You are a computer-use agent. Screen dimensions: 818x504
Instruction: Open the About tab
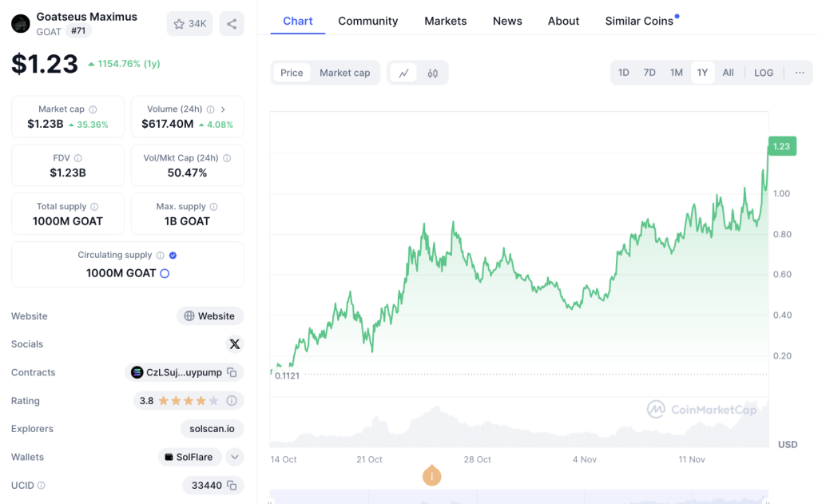(x=563, y=22)
